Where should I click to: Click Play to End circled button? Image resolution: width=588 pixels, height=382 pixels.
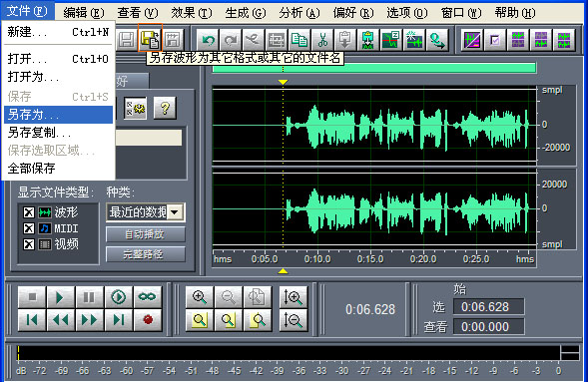click(x=119, y=297)
